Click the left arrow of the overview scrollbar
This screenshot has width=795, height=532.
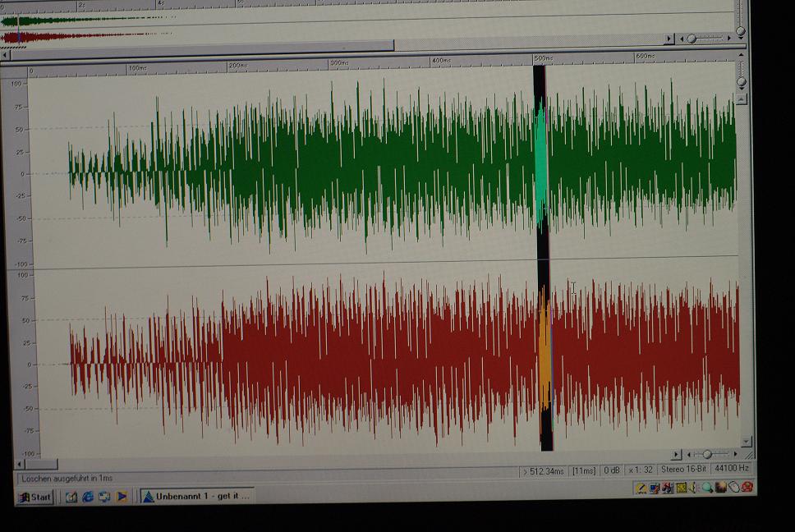pyautogui.click(x=6, y=55)
